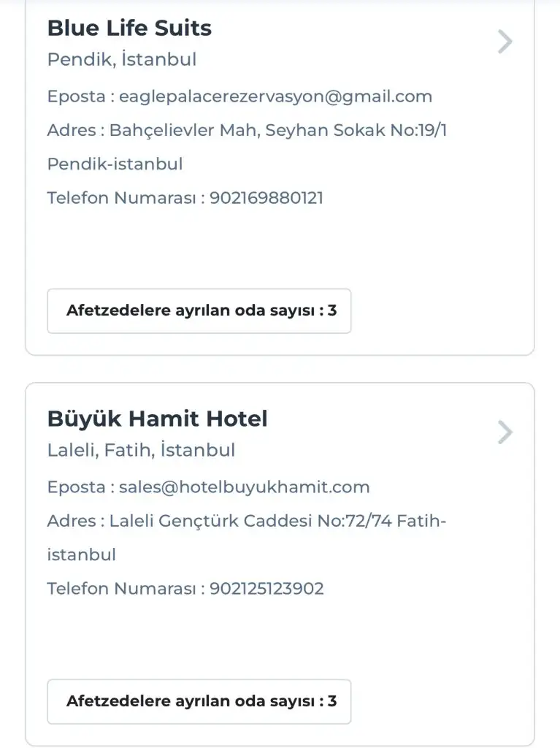Click the Pendik, İstanbul location subtitle

122,59
